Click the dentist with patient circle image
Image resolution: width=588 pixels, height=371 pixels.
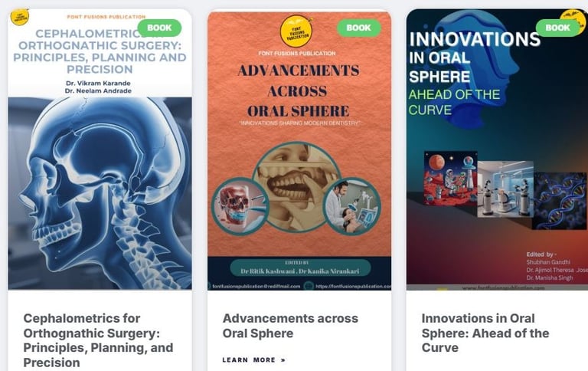(x=351, y=205)
